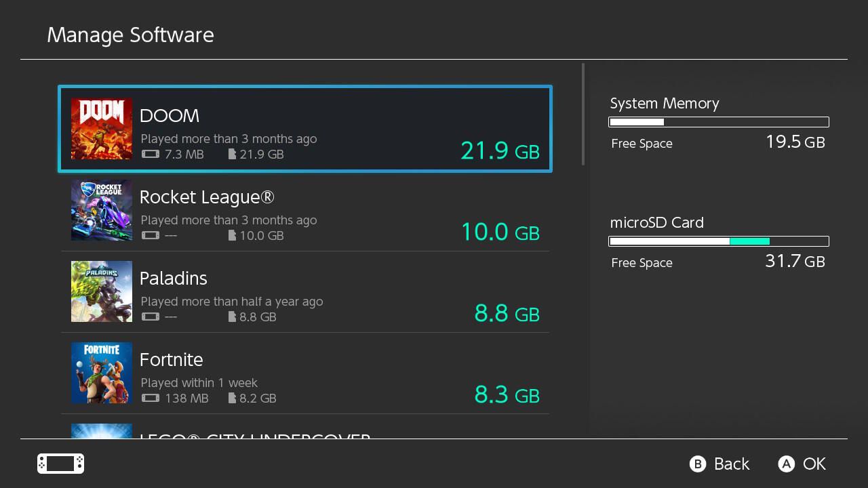Click the controller icon in the bottom bar
This screenshot has height=488, width=868.
point(60,464)
